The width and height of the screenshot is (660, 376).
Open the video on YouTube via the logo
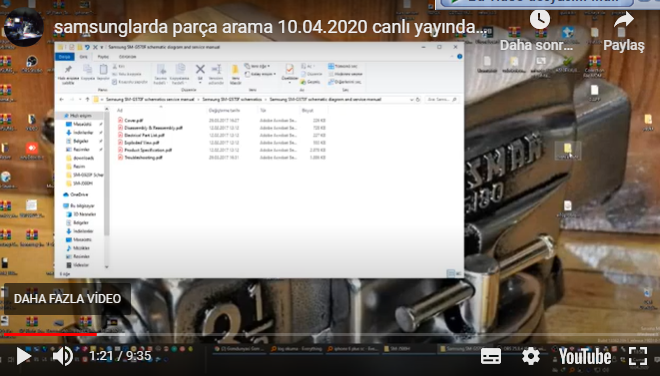(585, 357)
